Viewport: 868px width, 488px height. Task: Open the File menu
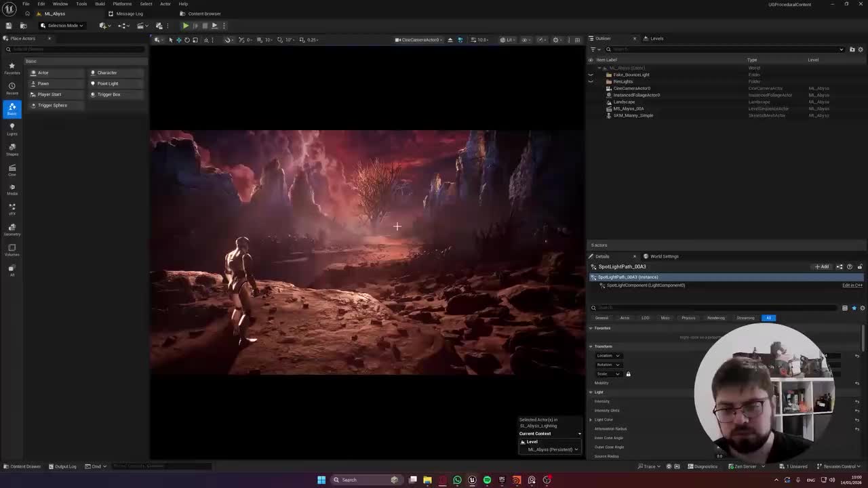26,4
